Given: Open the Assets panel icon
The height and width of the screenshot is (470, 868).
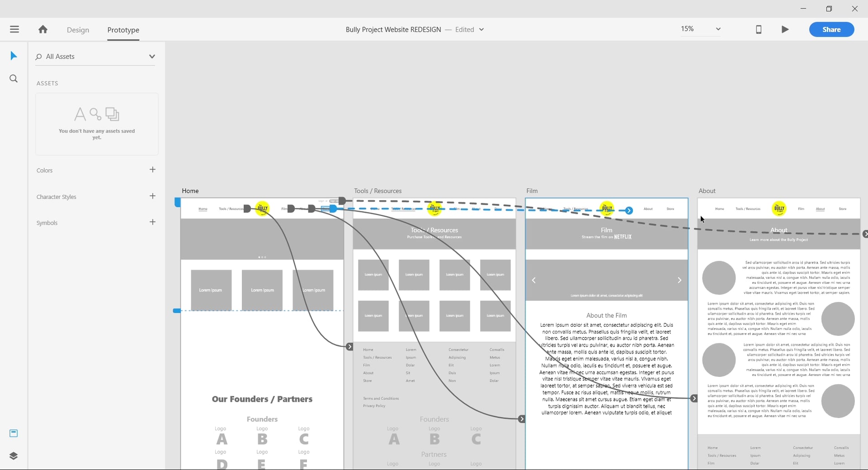Looking at the screenshot, I should [14, 433].
